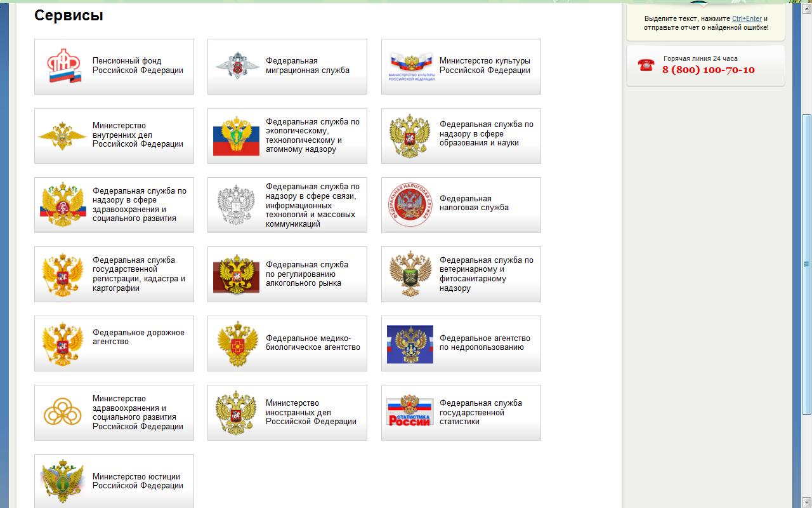Click hotline number 8 (800) 100-70-10
The height and width of the screenshot is (508, 812).
coord(709,70)
